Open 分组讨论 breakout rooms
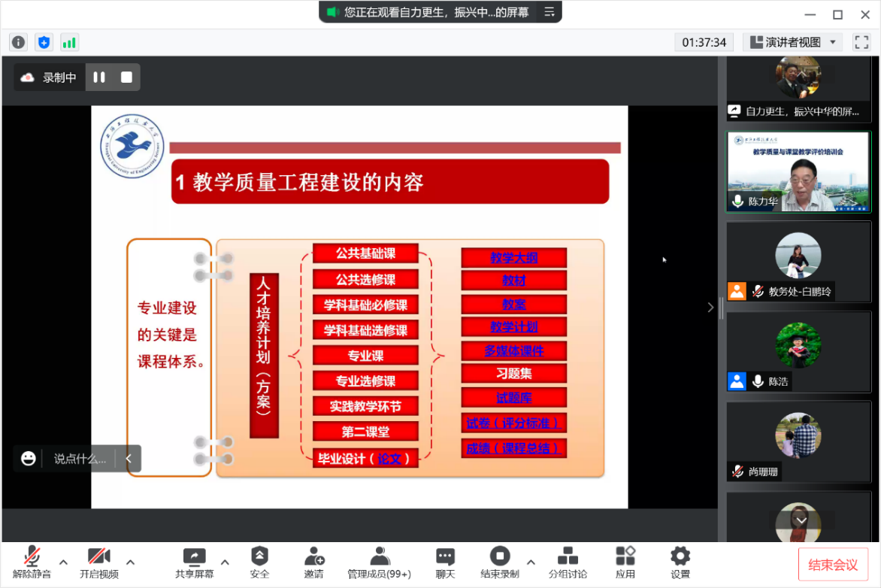This screenshot has height=588, width=881. tap(568, 562)
